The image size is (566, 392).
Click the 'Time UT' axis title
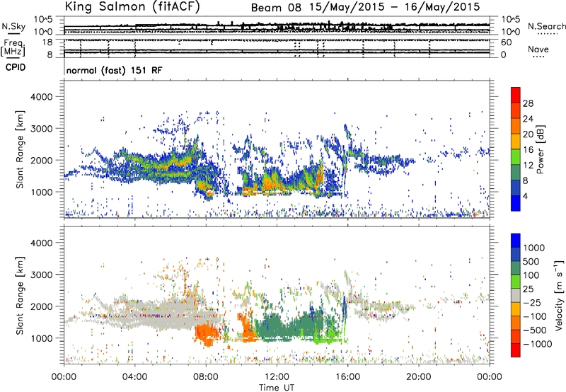(x=277, y=388)
